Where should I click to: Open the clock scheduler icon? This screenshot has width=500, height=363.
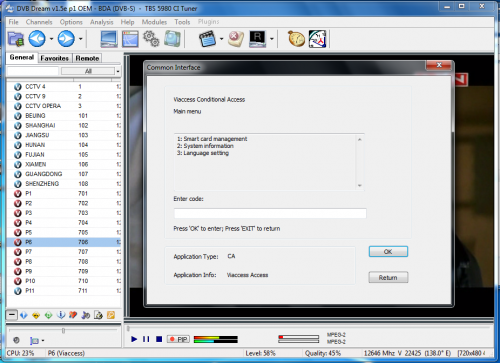pyautogui.click(x=317, y=39)
